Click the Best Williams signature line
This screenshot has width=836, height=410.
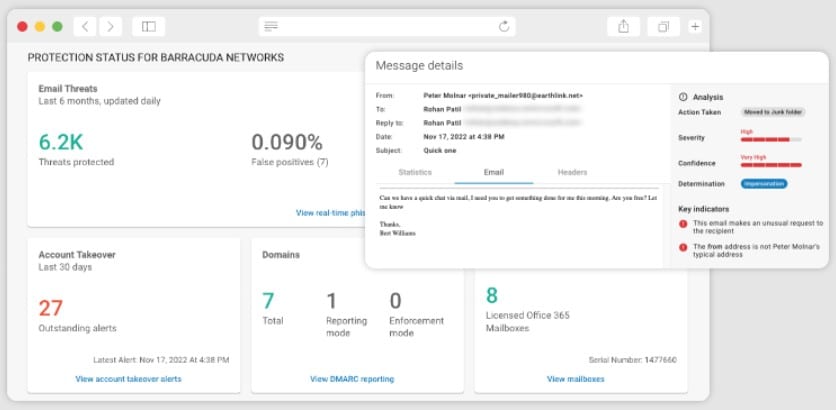[x=397, y=234]
